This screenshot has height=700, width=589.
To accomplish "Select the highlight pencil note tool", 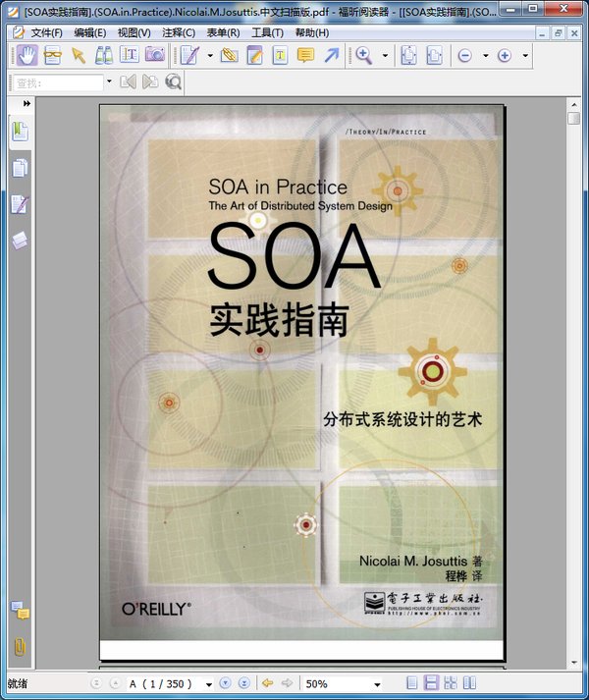I will (254, 56).
